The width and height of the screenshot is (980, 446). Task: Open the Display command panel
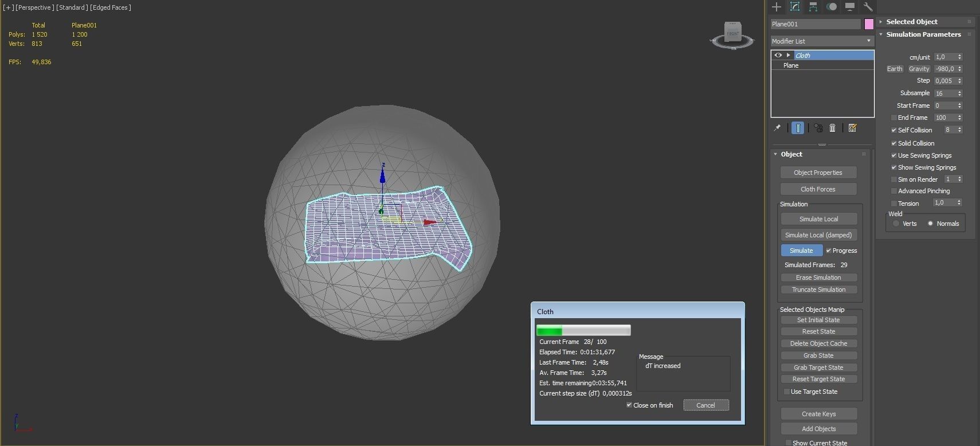[x=850, y=7]
